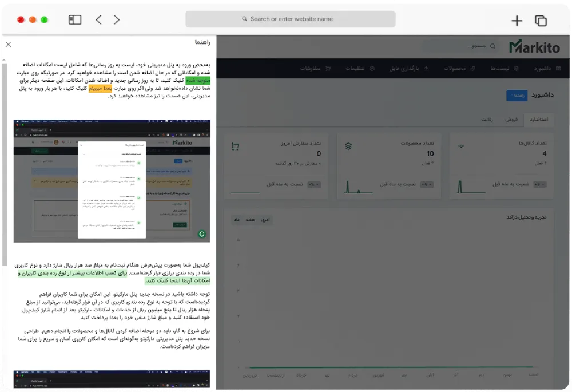Screen dimensions: 572x392
Task: Go forward with the browser forward arrow
Action: (116, 19)
